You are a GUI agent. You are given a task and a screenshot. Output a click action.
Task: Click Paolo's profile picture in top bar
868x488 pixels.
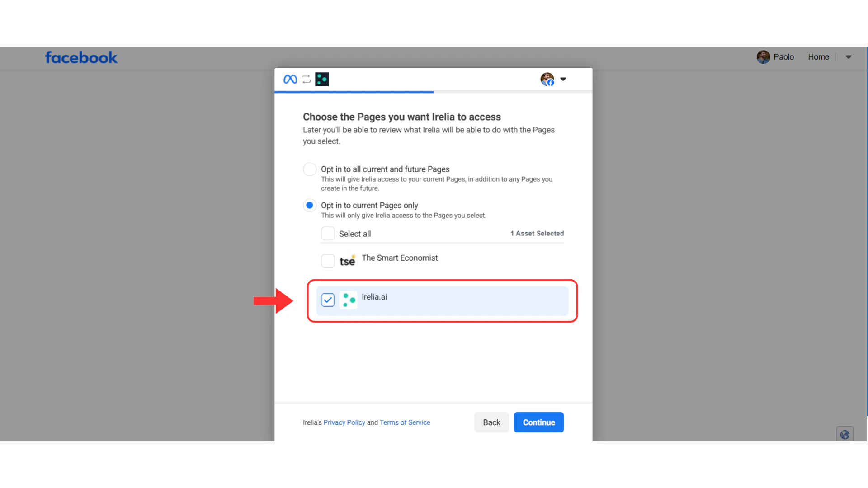(x=763, y=56)
